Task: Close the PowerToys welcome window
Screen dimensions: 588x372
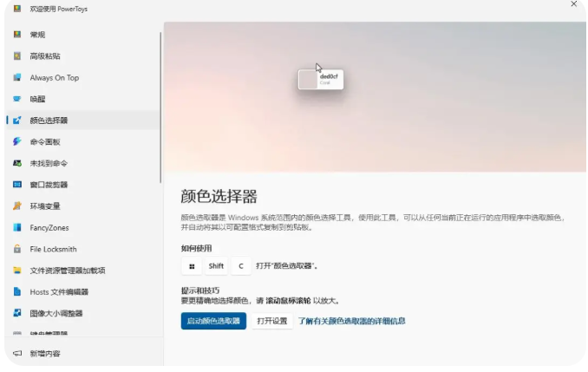Action: tap(574, 3)
